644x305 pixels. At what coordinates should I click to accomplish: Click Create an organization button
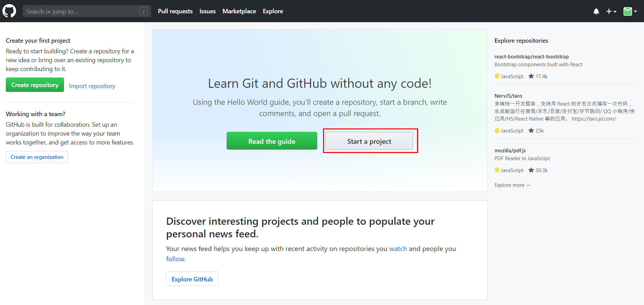(37, 157)
